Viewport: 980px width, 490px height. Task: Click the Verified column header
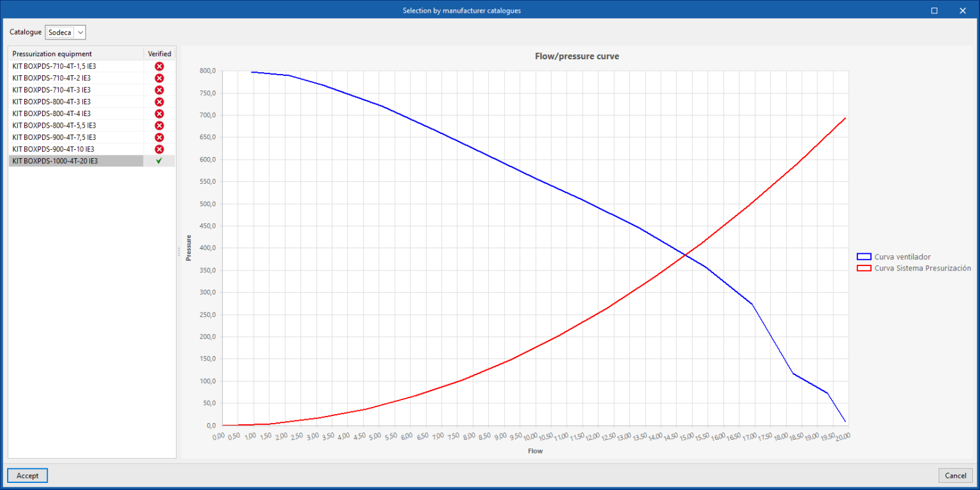click(160, 54)
